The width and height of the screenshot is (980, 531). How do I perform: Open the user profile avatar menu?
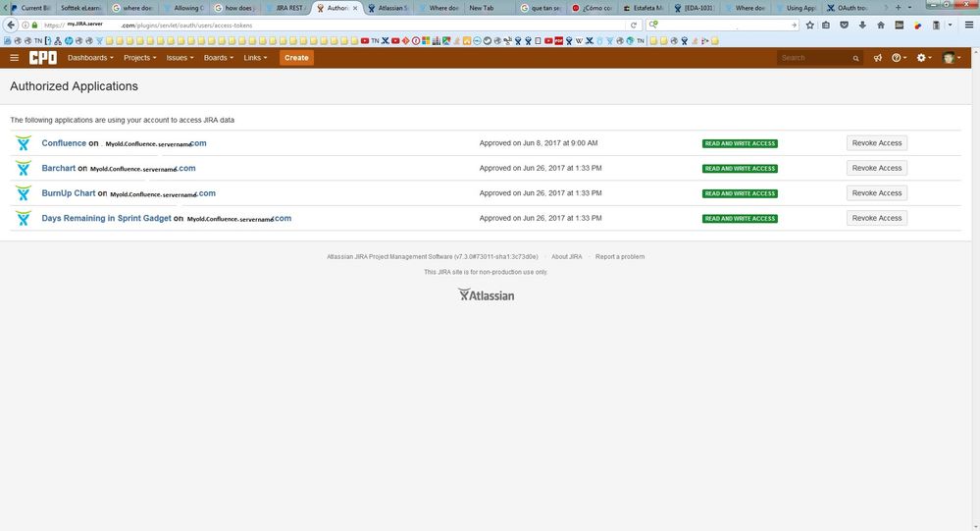(x=952, y=58)
